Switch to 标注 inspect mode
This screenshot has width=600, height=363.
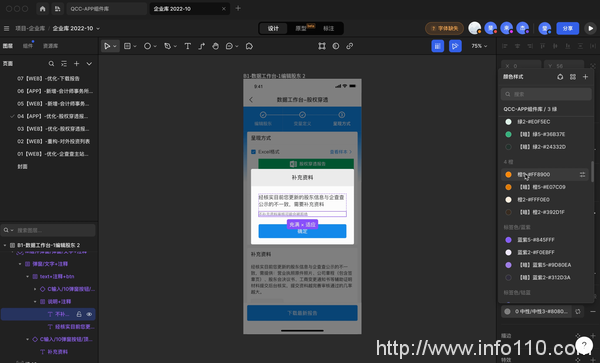[x=329, y=28]
